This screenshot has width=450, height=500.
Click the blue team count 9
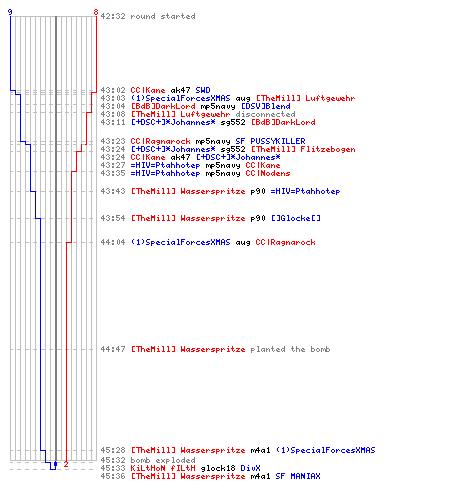[10, 12]
